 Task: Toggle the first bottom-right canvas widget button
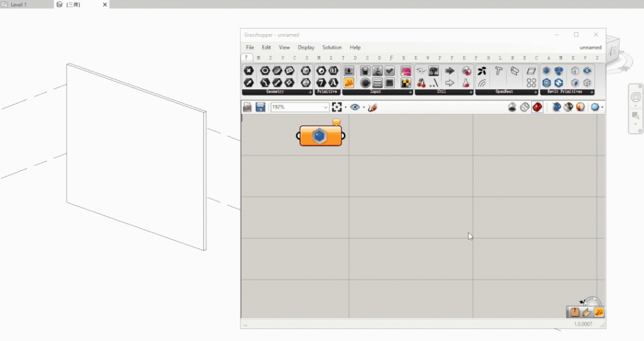tap(574, 313)
